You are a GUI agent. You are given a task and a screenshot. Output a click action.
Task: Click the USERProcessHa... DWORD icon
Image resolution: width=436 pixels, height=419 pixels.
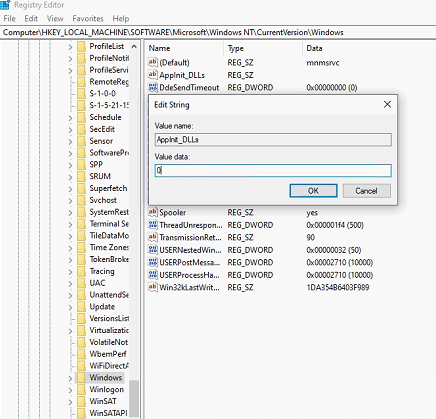coord(153,275)
